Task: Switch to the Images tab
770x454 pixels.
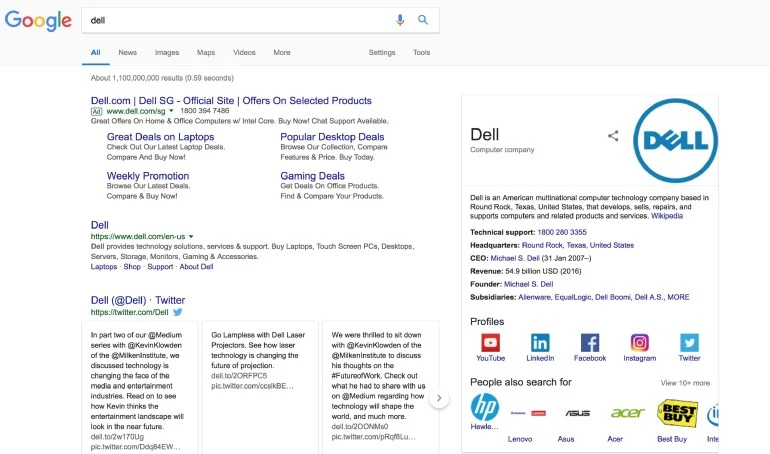Action: point(167,52)
